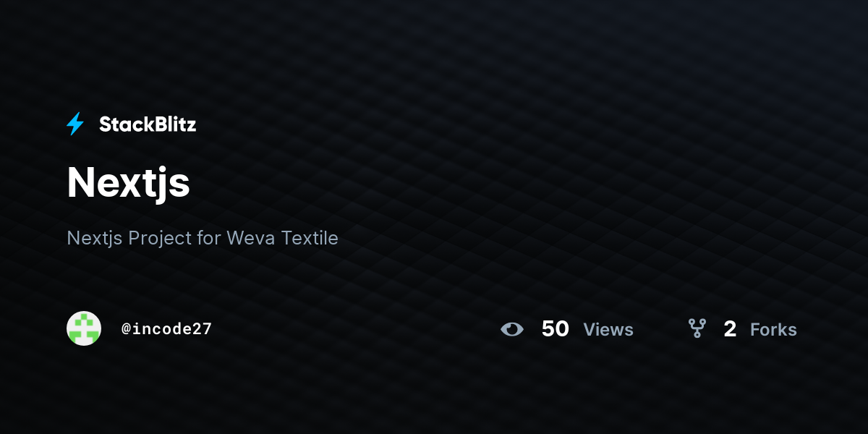Click the letters Blitz in the StackBlitz logo
This screenshot has width=868, height=434.
point(172,124)
